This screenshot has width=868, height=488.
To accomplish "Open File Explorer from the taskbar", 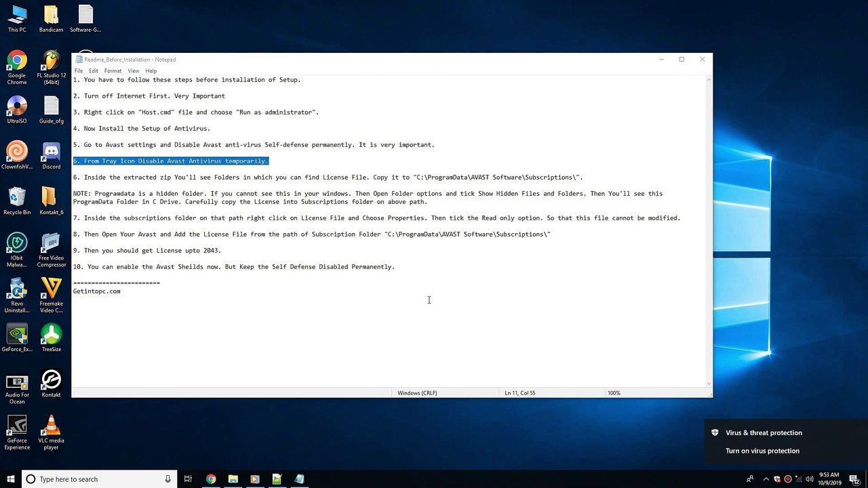I will tap(233, 479).
